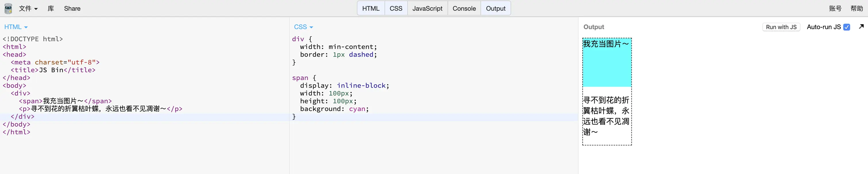
Task: Click the paragraph text in output preview
Action: [x=606, y=116]
